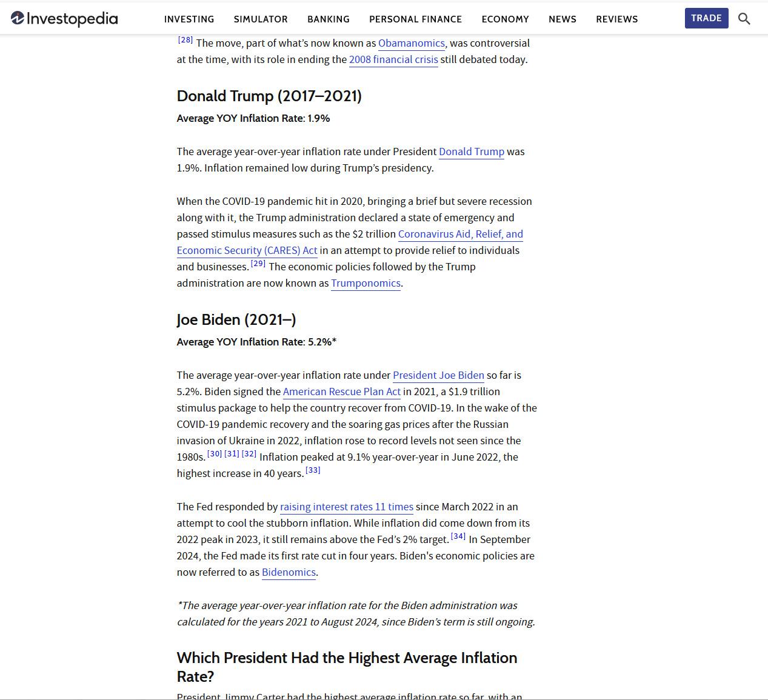Open the 2008 financial crisis link

[393, 60]
